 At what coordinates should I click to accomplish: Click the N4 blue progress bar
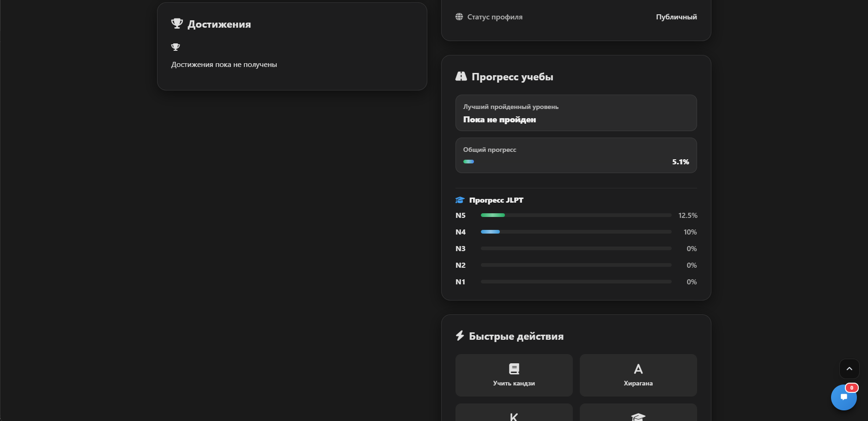pyautogui.click(x=490, y=232)
